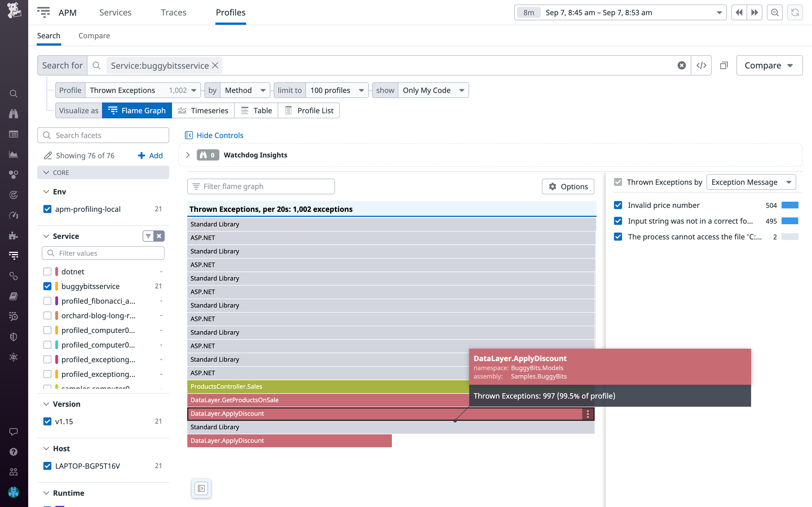This screenshot has height=507, width=812.
Task: Deselect the buggybitsservice service checkbox
Action: point(47,286)
